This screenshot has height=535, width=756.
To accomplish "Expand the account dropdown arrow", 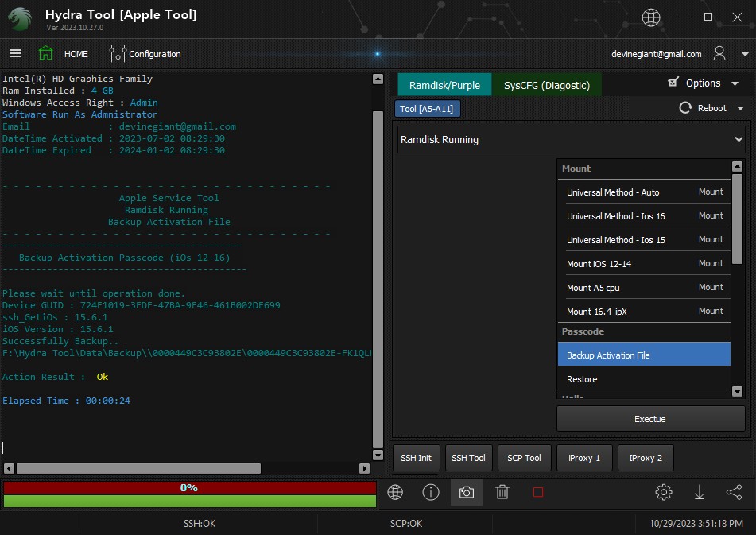I will point(745,55).
